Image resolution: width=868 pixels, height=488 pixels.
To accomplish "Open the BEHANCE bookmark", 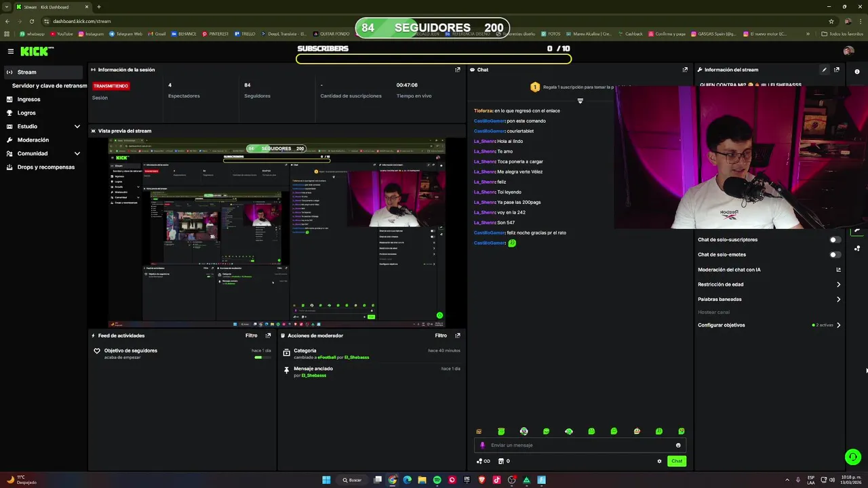I will (x=184, y=33).
